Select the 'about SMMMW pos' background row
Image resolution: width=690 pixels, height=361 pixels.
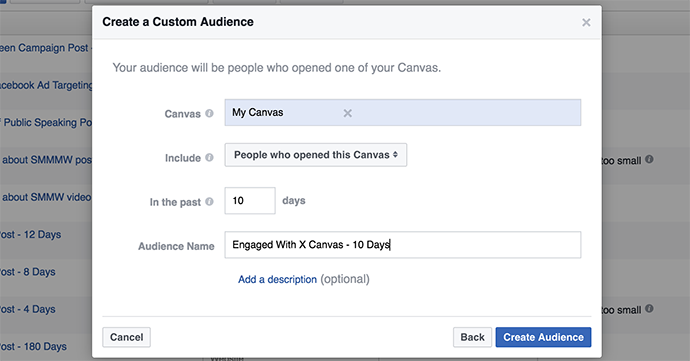pyautogui.click(x=46, y=160)
